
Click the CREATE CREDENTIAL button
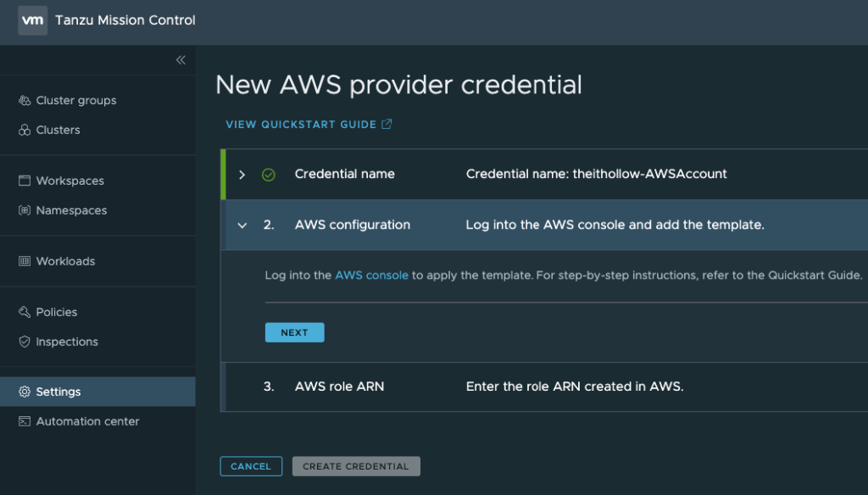tap(356, 466)
